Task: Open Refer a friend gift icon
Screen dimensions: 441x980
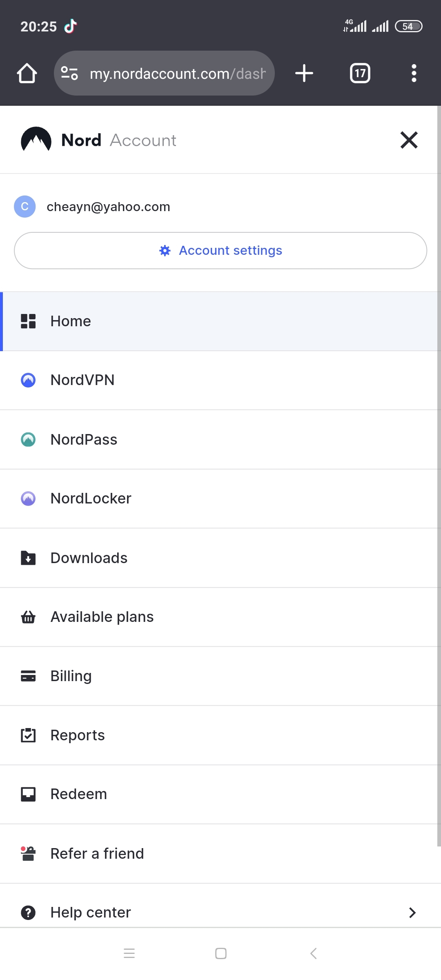Action: click(28, 853)
